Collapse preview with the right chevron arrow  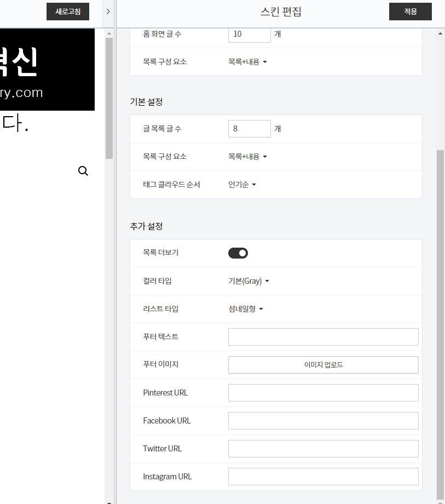(x=108, y=12)
